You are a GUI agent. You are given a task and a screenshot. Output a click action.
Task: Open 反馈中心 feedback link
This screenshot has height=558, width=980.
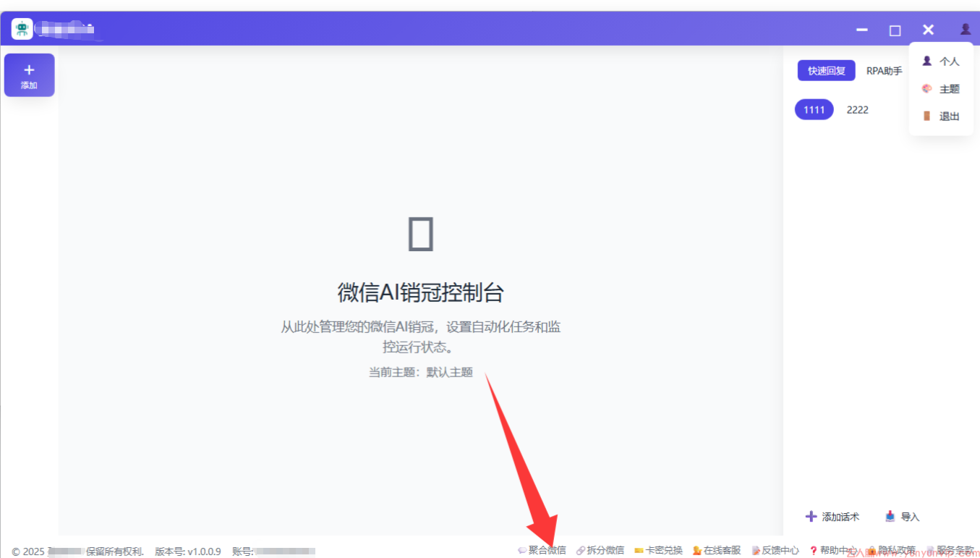point(775,550)
